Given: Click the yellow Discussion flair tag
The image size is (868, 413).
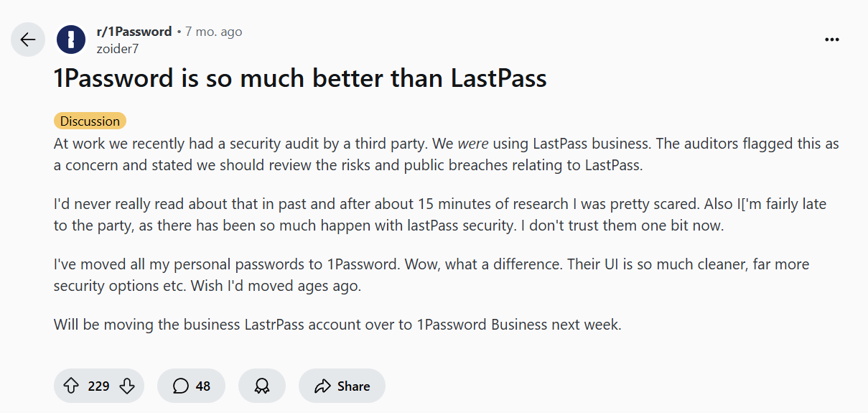Looking at the screenshot, I should [x=90, y=121].
